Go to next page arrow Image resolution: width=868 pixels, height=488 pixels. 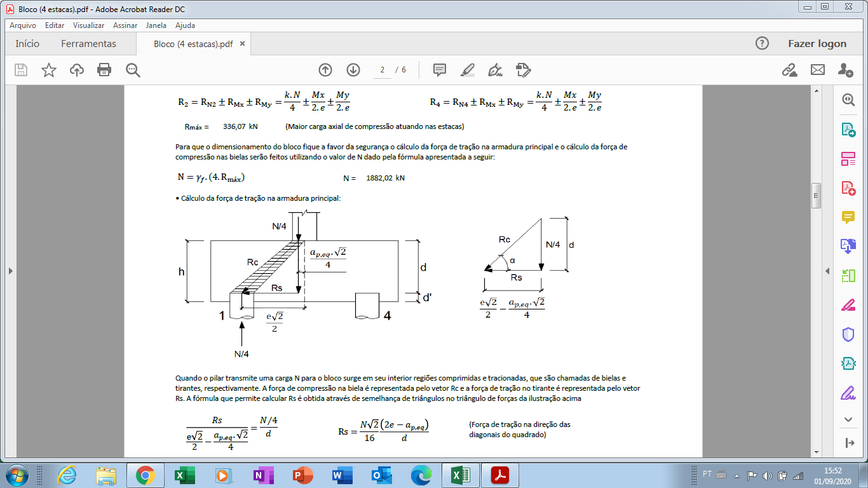point(353,70)
